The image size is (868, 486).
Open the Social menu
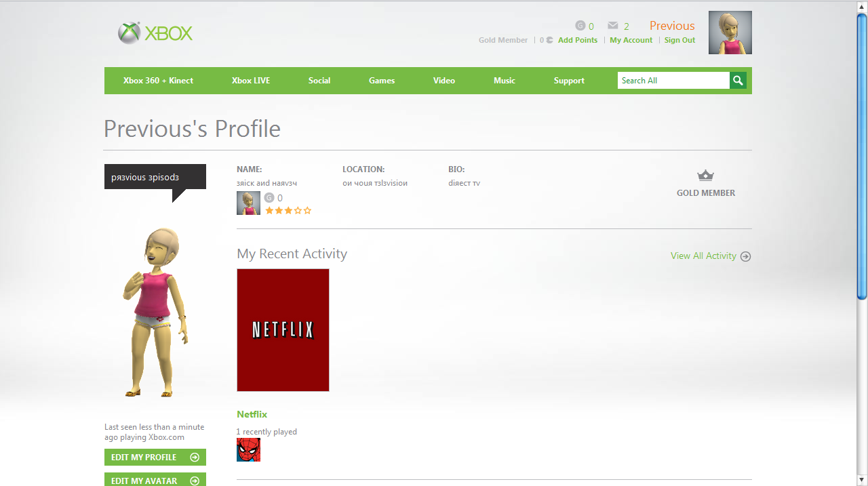(x=319, y=81)
